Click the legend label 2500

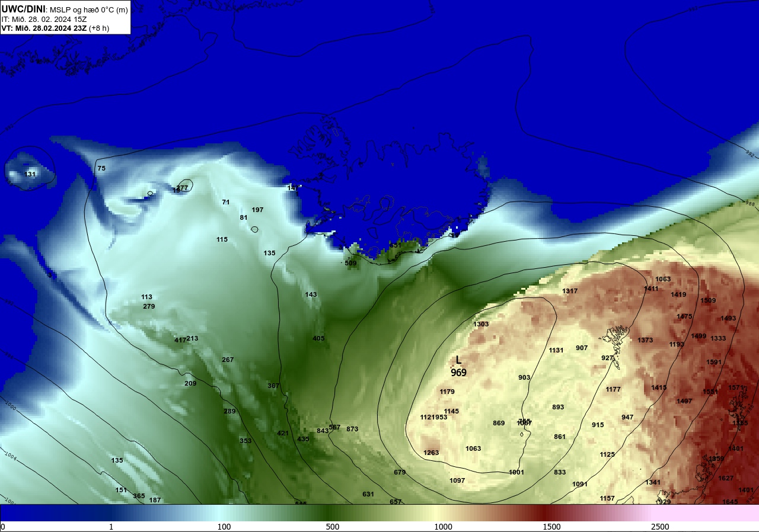point(660,527)
